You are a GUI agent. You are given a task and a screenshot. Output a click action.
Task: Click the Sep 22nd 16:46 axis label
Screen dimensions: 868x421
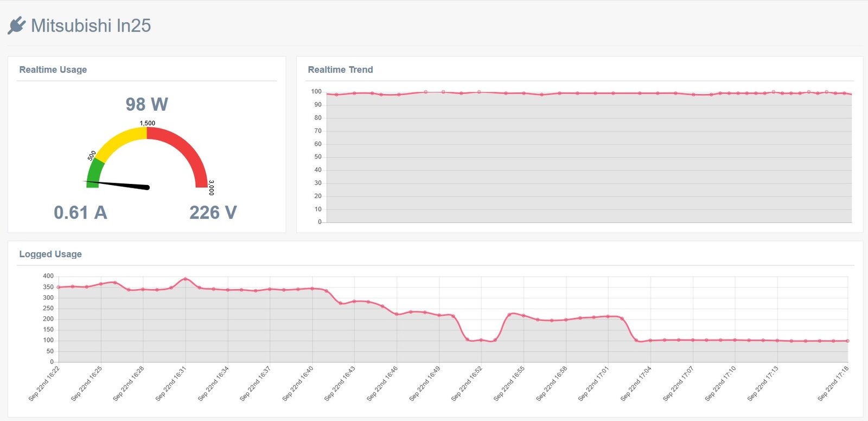[383, 384]
